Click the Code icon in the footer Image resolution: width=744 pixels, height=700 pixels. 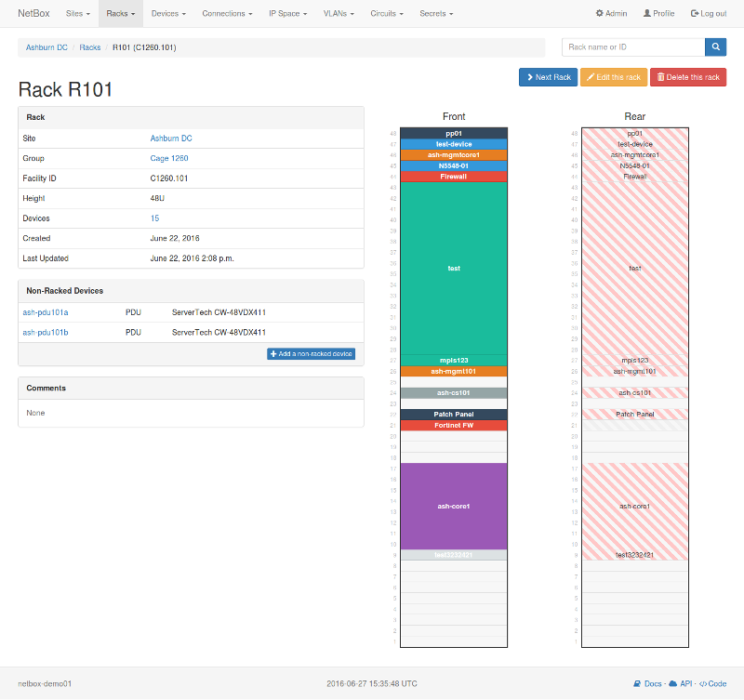pyautogui.click(x=705, y=683)
